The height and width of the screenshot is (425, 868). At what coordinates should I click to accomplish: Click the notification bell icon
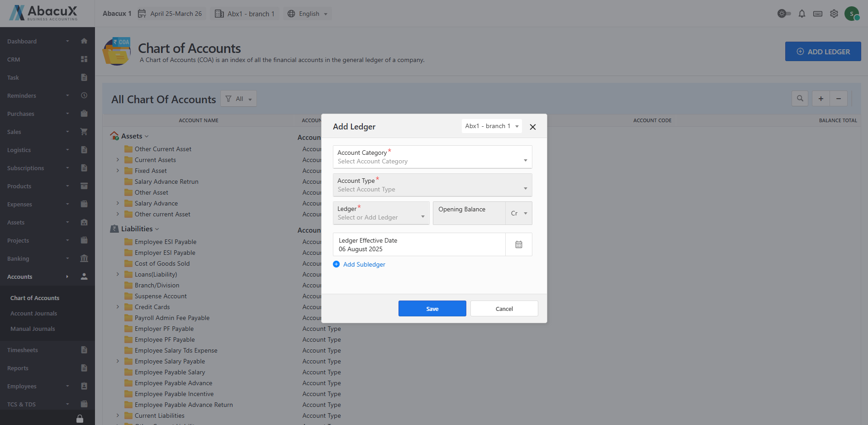(802, 14)
